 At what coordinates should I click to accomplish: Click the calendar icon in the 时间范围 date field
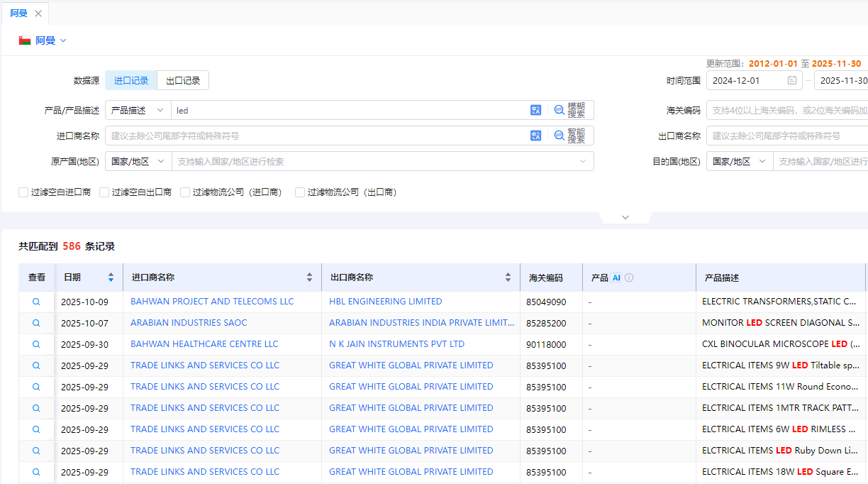[791, 80]
